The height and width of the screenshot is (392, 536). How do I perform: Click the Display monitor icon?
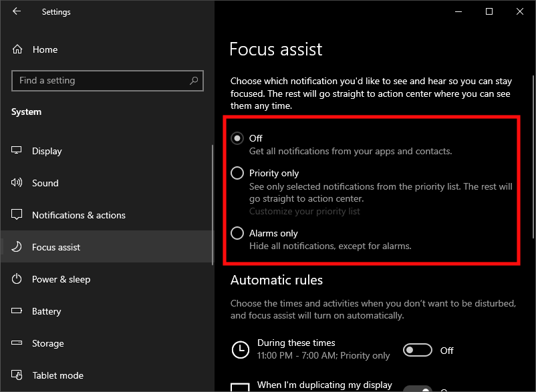(17, 151)
